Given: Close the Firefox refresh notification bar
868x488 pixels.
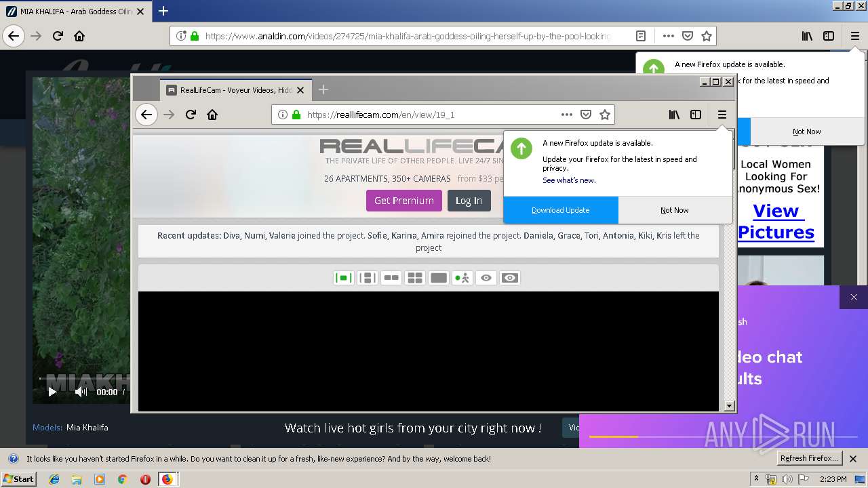Looking at the screenshot, I should coord(853,459).
